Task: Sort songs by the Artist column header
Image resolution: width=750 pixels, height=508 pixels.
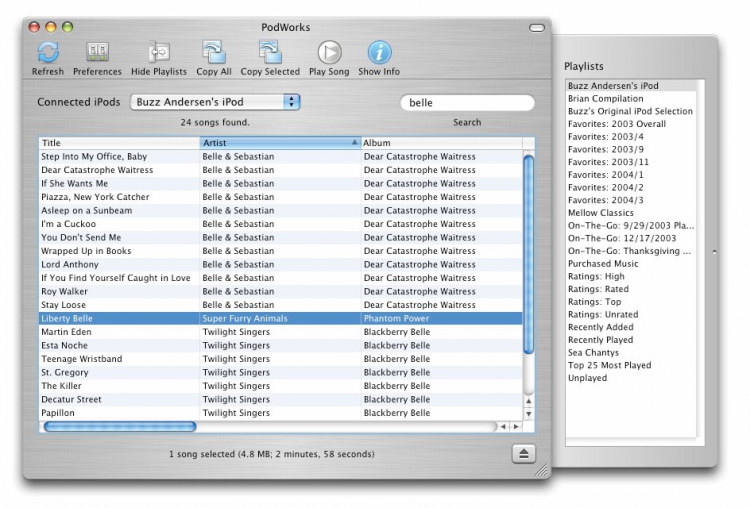Action: 278,143
